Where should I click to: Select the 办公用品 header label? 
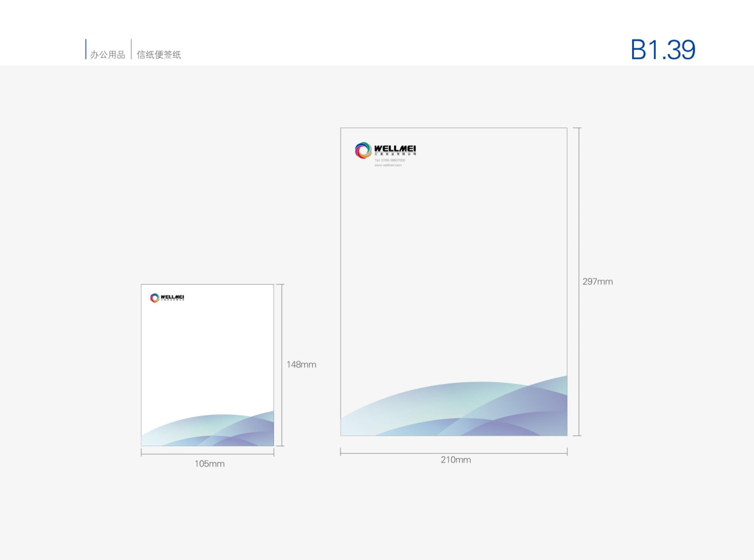pyautogui.click(x=107, y=55)
